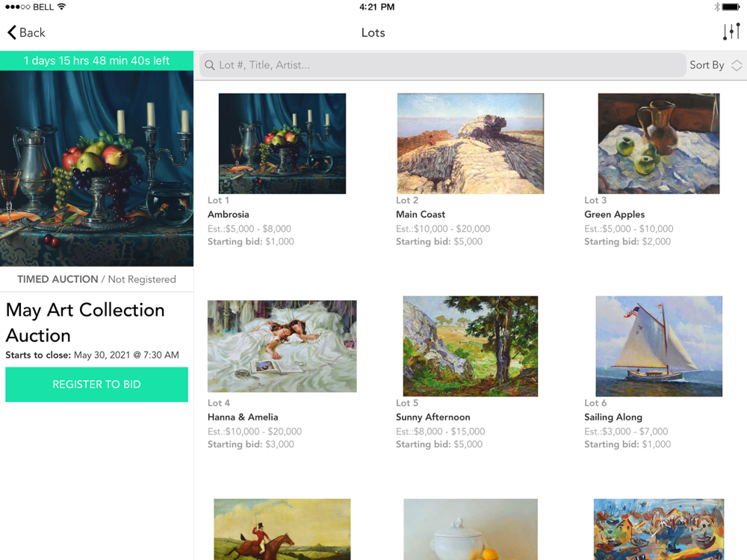Tap May Art Collection Auction title

(85, 323)
